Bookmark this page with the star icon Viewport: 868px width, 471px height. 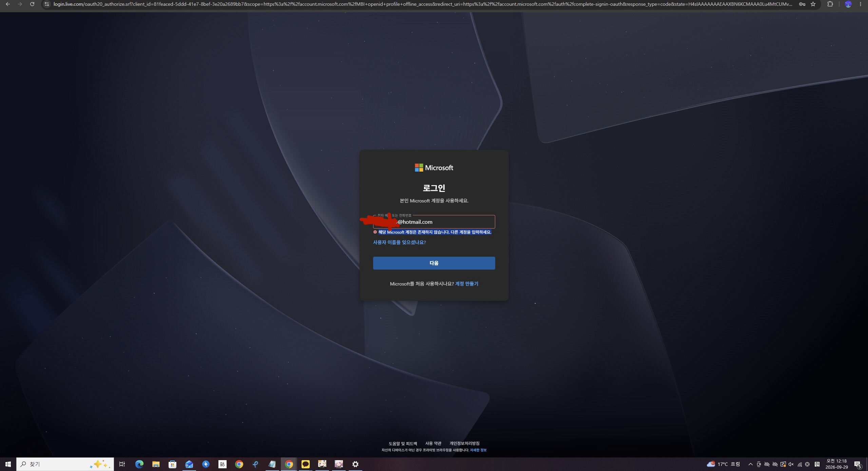(x=813, y=4)
